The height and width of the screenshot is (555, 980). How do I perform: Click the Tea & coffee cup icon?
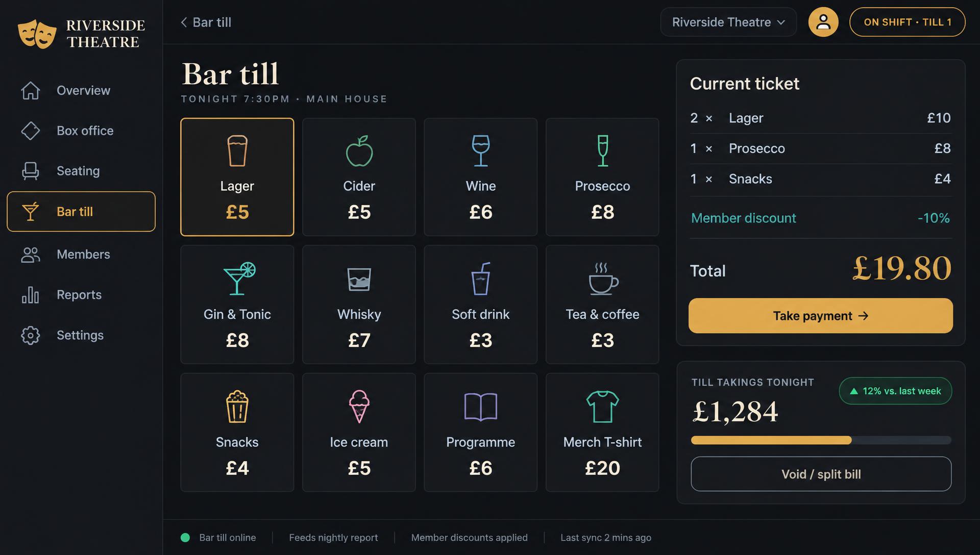pyautogui.click(x=603, y=279)
